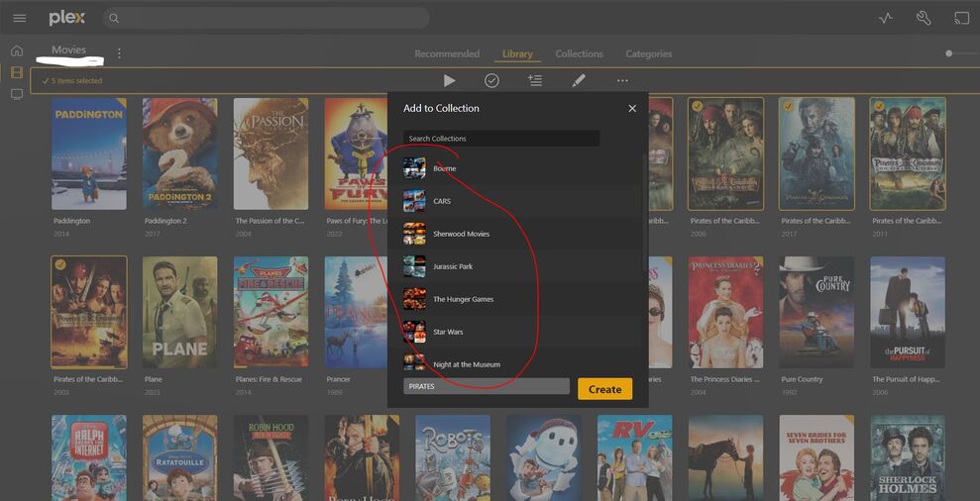Switch to the Recommended tab

[447, 53]
